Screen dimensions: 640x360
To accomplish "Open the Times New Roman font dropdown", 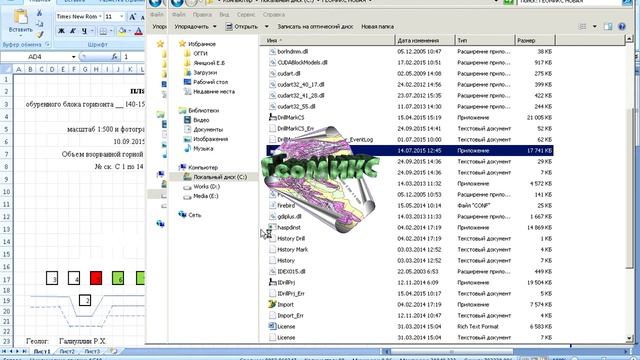I will [100, 16].
